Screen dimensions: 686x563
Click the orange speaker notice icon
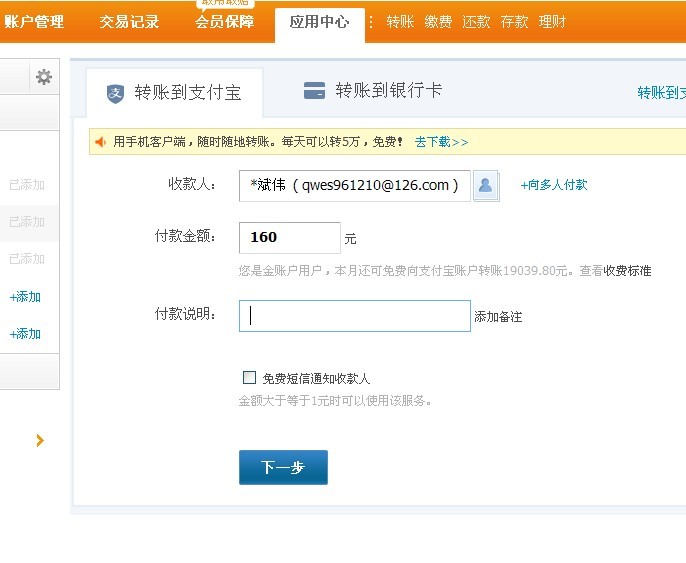(x=101, y=142)
